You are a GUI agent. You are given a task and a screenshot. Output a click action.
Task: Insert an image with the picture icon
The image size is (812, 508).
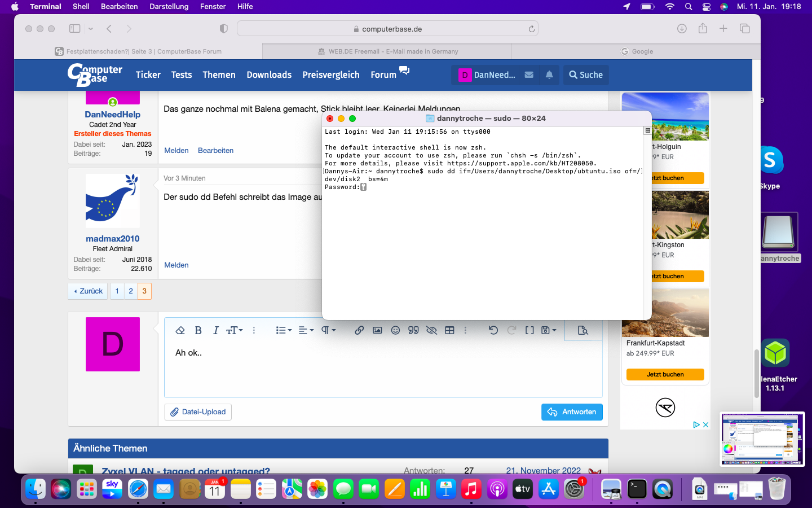(x=377, y=330)
